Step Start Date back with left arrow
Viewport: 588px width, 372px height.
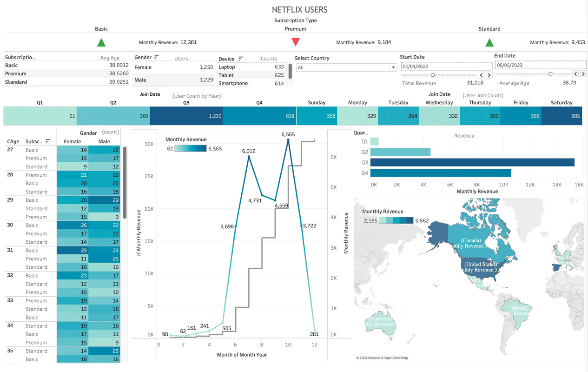click(x=481, y=75)
